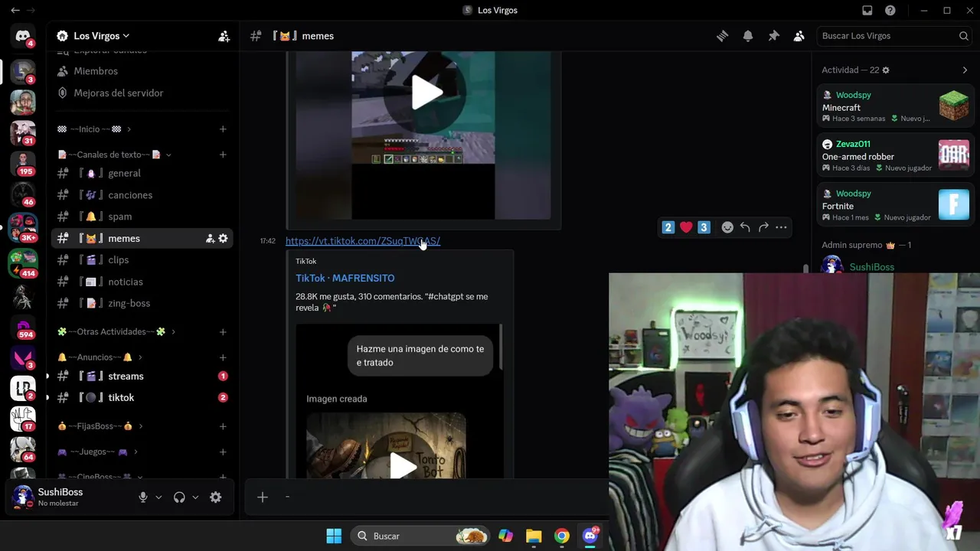Toggle member list icon in header
This screenshot has width=980, height=551.
[x=799, y=36]
